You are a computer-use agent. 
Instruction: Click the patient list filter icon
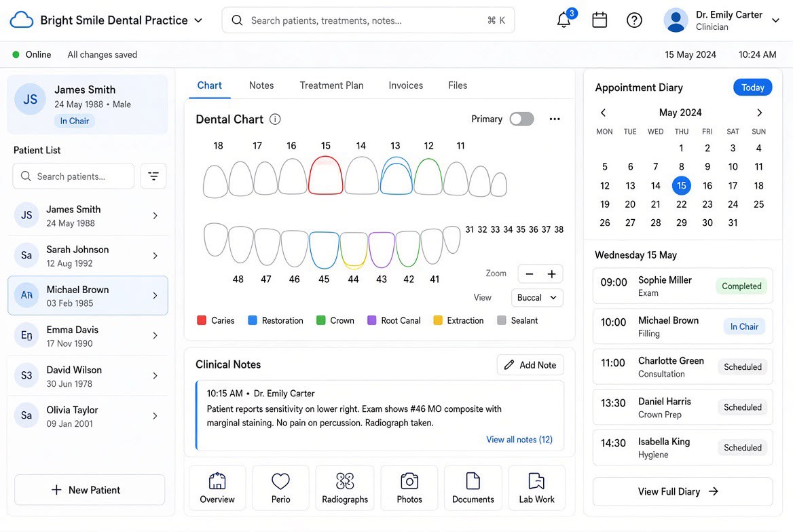pos(153,176)
